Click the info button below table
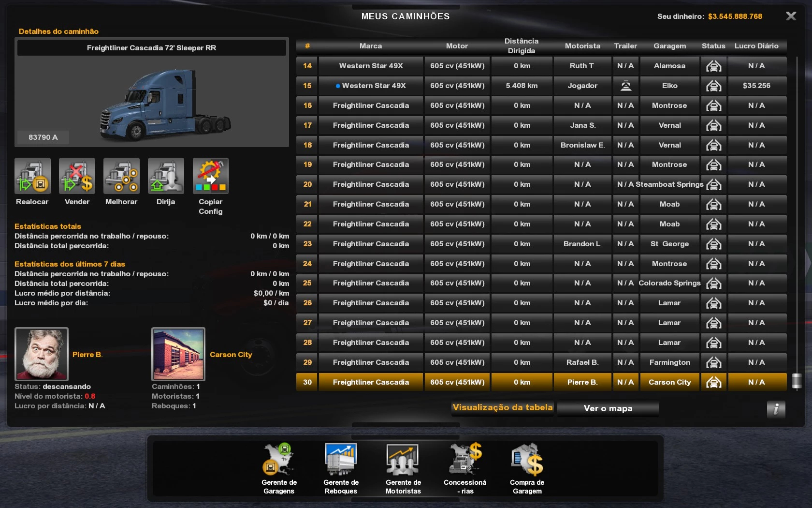The height and width of the screenshot is (508, 812). click(x=776, y=409)
